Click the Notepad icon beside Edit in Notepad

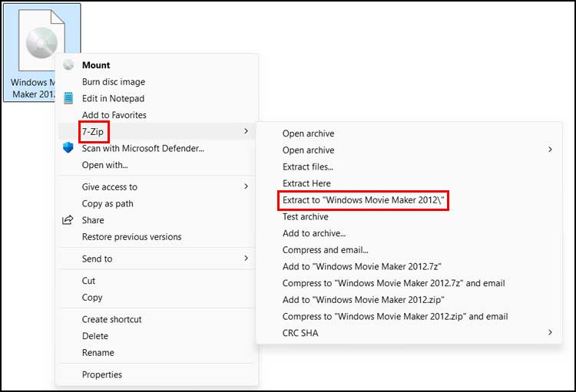(x=68, y=98)
